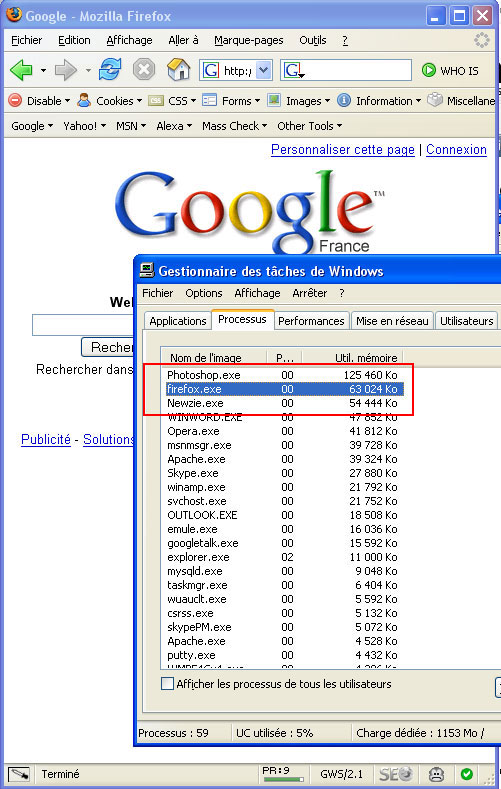The image size is (501, 789).
Task: Expand the Yahoo! toolbar dropdown
Action: (85, 126)
